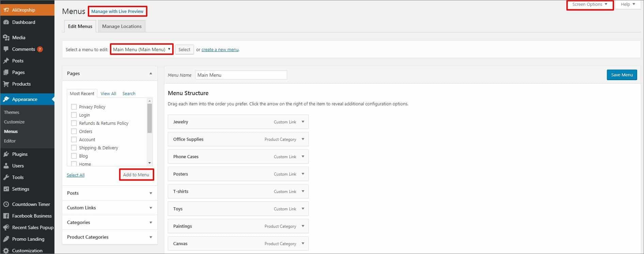Click the Products cart icon
The width and height of the screenshot is (644, 254).
click(x=6, y=84)
